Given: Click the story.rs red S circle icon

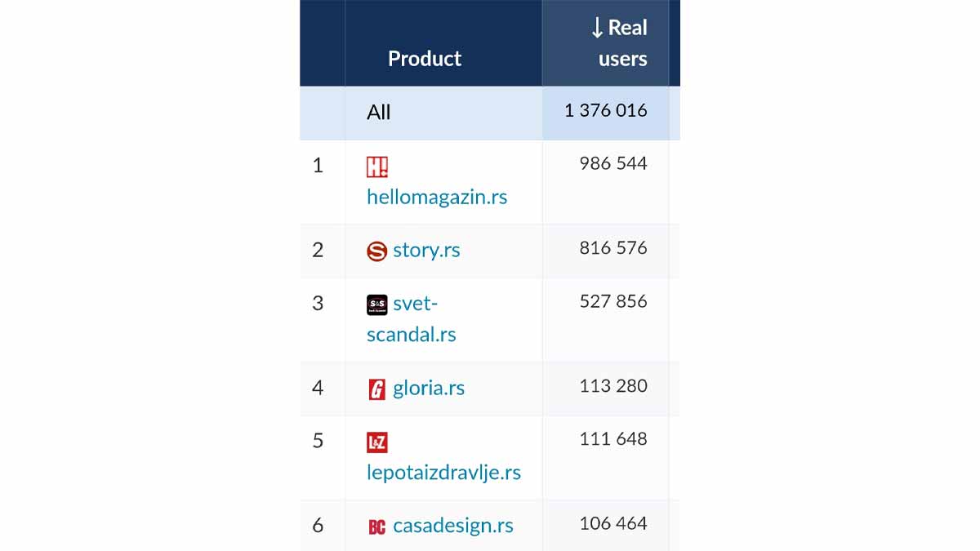Looking at the screenshot, I should pos(376,251).
